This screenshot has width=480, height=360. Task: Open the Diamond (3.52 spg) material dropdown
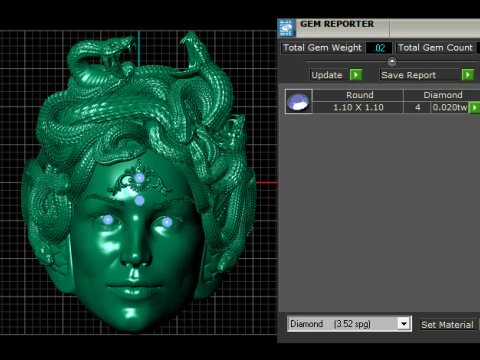404,324
